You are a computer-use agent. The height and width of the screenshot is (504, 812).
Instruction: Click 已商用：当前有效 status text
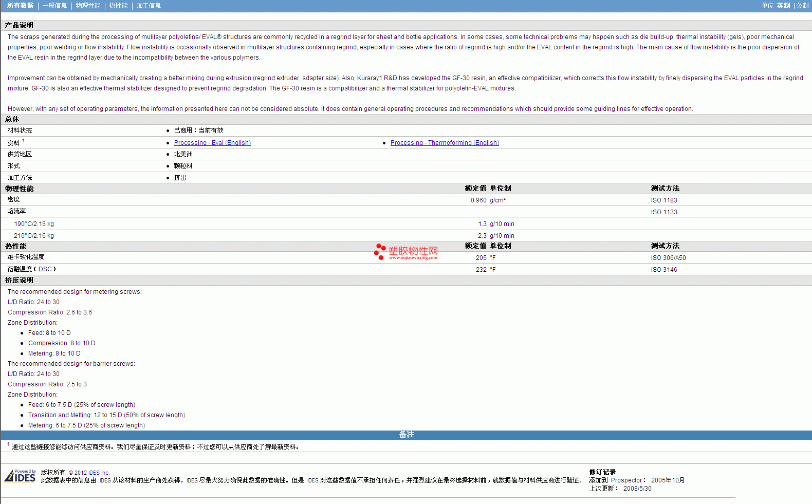coord(198,130)
